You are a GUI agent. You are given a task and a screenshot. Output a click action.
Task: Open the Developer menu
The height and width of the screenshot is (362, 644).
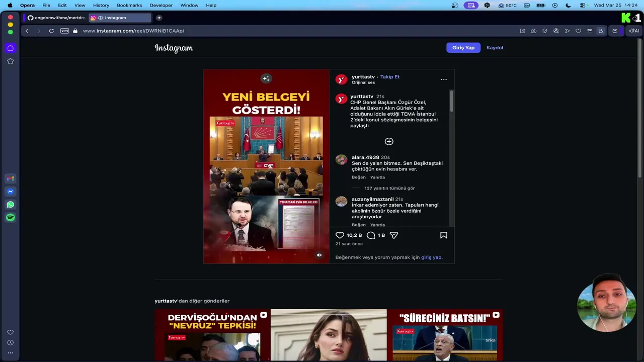pyautogui.click(x=161, y=5)
